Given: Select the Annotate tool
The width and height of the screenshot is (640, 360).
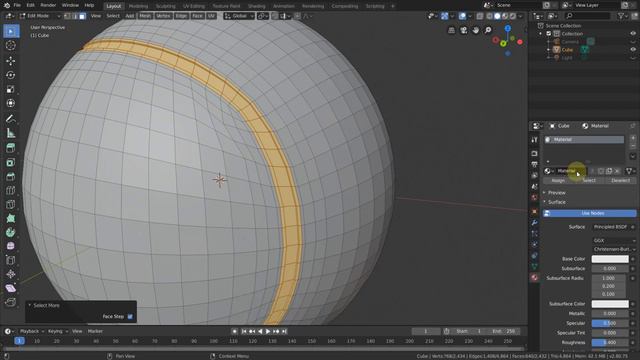Looking at the screenshot, I should (11, 119).
